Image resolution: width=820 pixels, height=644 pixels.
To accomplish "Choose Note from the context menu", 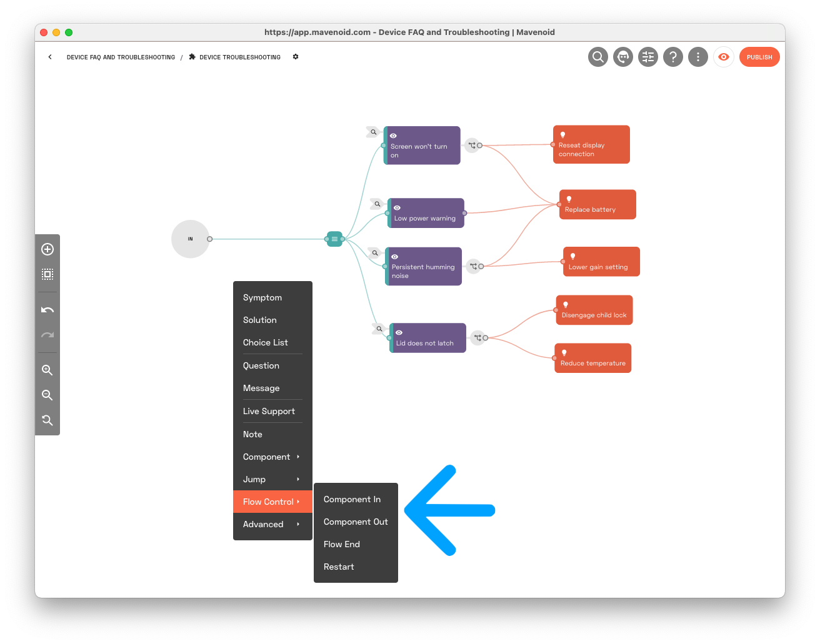I will pyautogui.click(x=272, y=434).
